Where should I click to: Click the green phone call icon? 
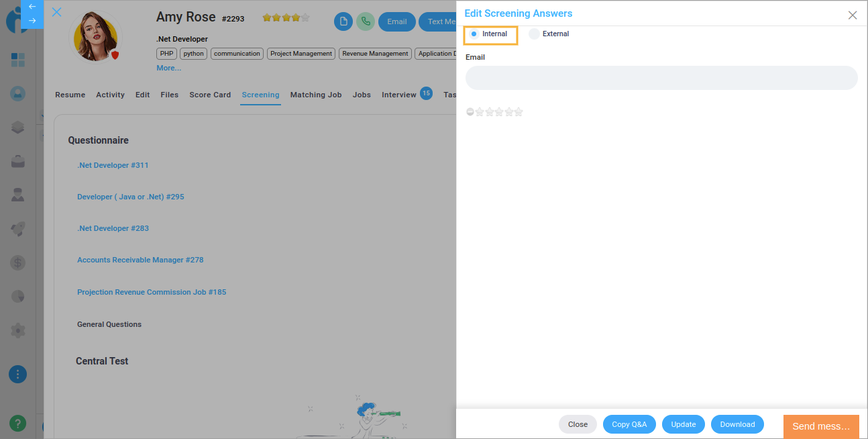[x=366, y=21]
